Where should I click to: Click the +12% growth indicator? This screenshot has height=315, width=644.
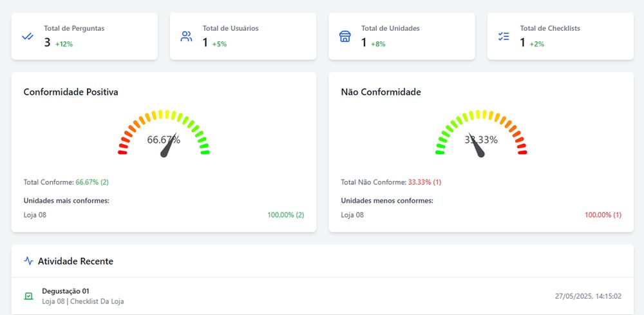pyautogui.click(x=64, y=44)
